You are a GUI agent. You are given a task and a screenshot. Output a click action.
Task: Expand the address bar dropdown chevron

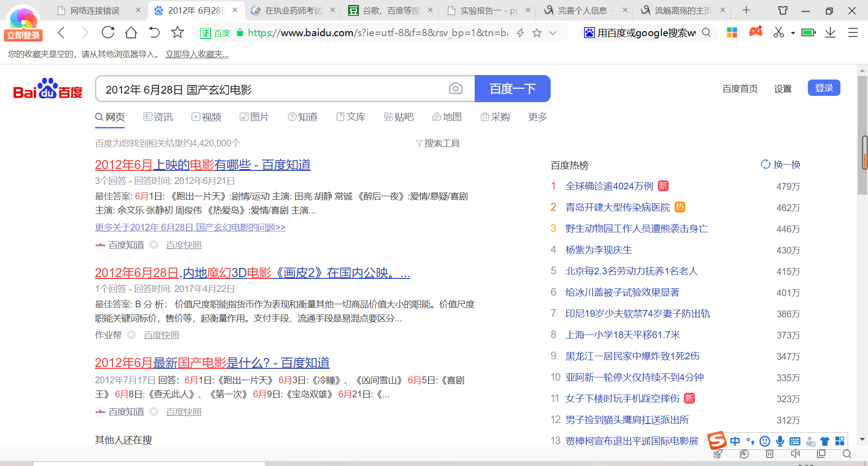point(552,33)
